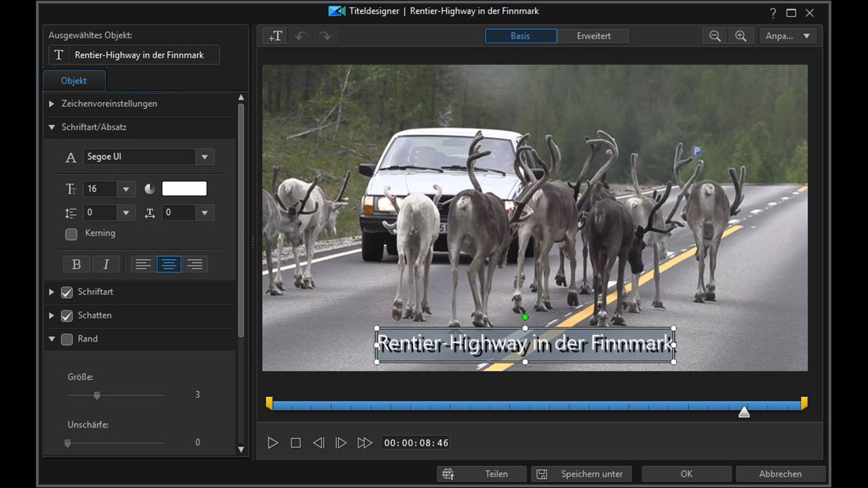
Task: Confirm with the OK button
Action: point(686,474)
